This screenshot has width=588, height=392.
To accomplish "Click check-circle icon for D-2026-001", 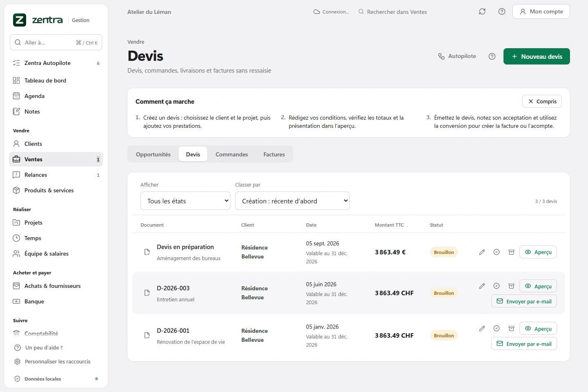I will [497, 328].
